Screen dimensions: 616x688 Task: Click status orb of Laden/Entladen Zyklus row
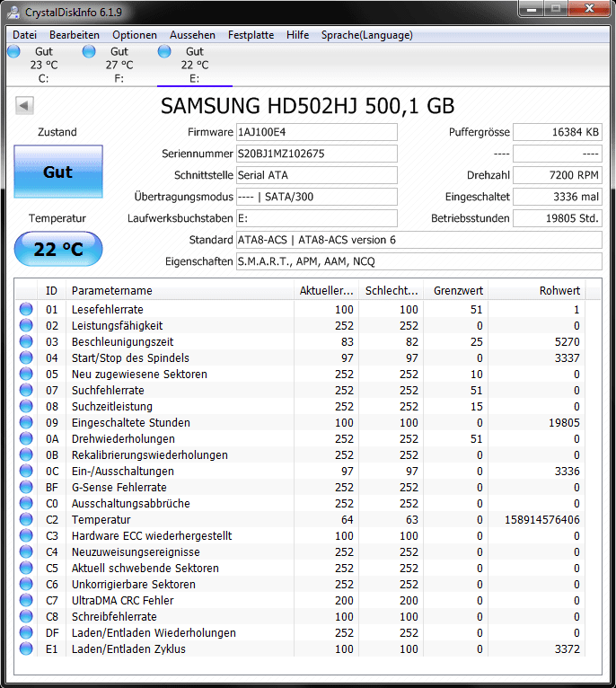click(x=26, y=648)
